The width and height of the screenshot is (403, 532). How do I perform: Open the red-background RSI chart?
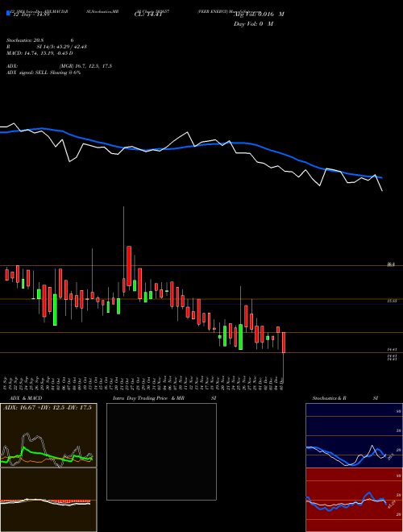[x=354, y=500]
